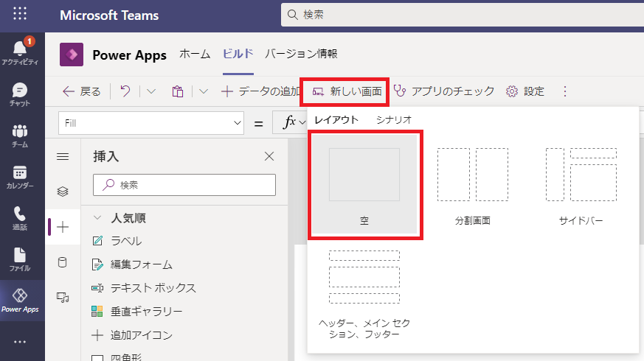Close the Insert (挿入) pane

(269, 156)
